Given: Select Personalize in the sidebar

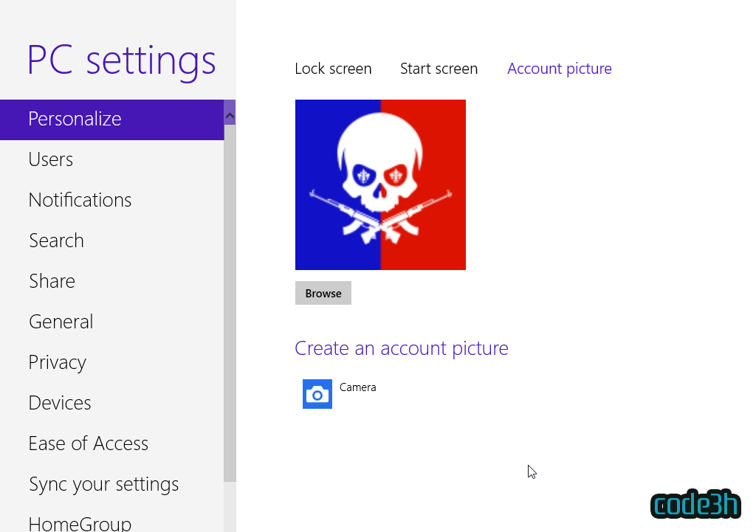Looking at the screenshot, I should click(112, 120).
